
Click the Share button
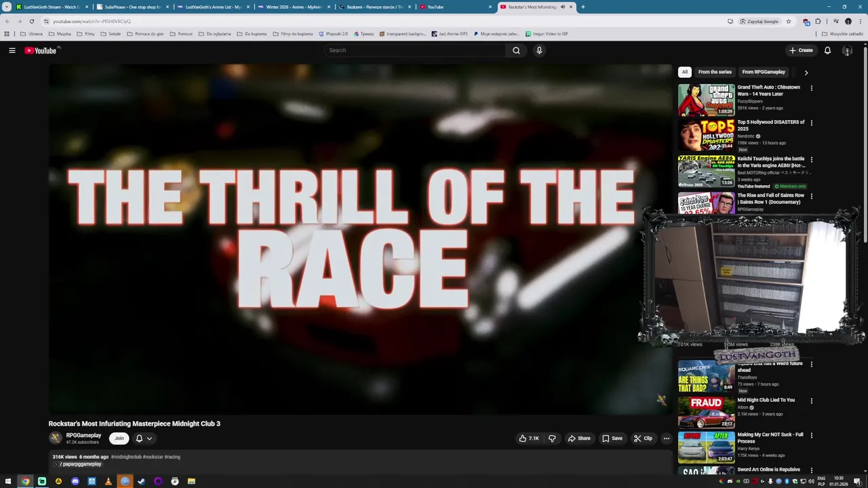(579, 439)
